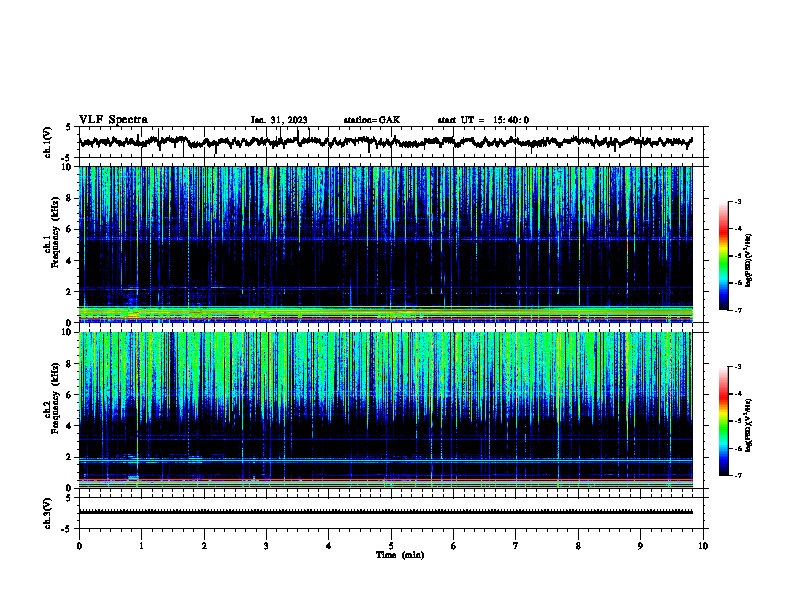Click the ch.2 frequency axis "8" tick label
This screenshot has height=612, width=792.
click(x=69, y=364)
